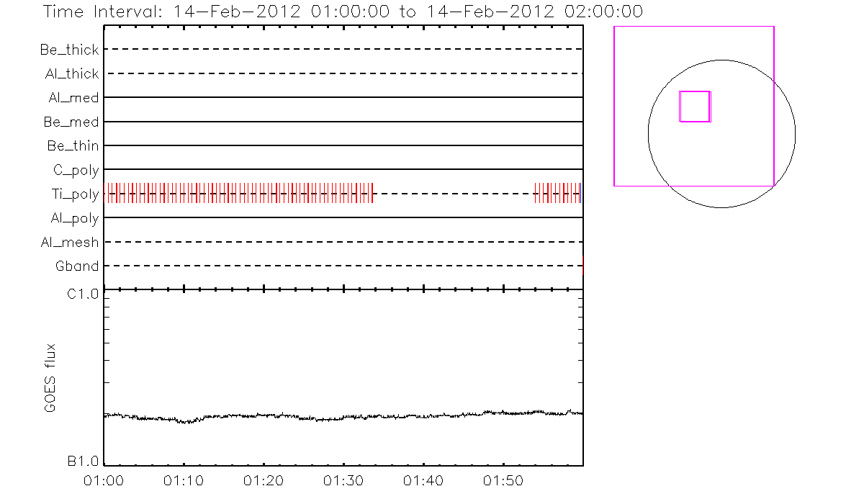Viewport: 864px width, 504px height.
Task: Select the Be_med filter label
Action: tap(71, 122)
